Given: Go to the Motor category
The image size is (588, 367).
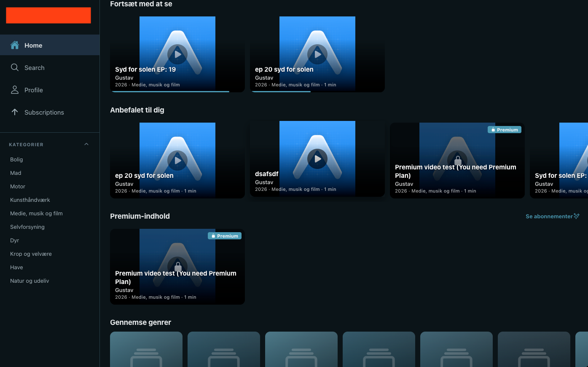Looking at the screenshot, I should [x=18, y=186].
